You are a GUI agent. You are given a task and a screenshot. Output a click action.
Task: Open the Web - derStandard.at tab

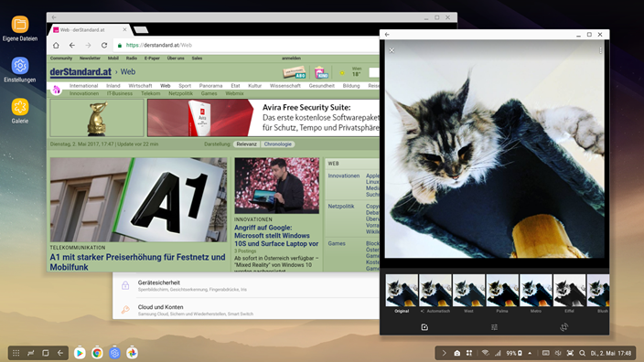tap(89, 29)
